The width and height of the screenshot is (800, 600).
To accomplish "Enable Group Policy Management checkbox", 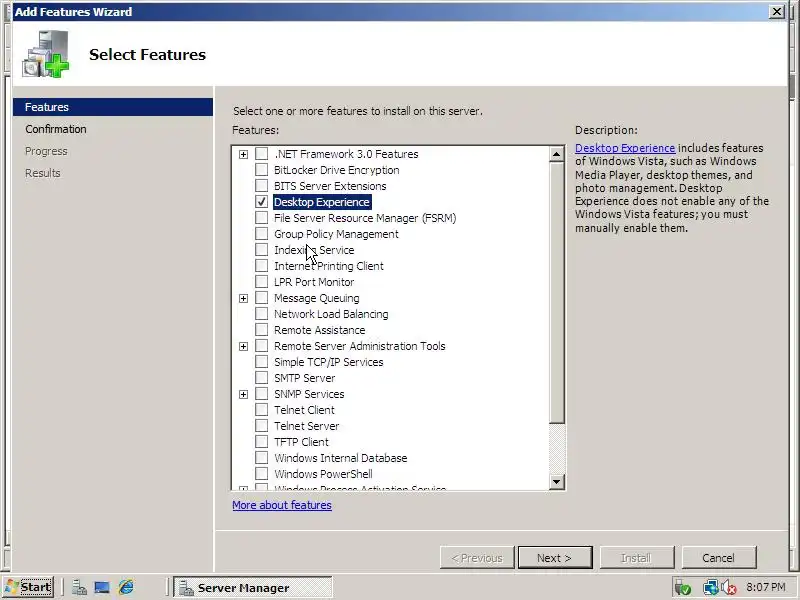I will pyautogui.click(x=261, y=234).
